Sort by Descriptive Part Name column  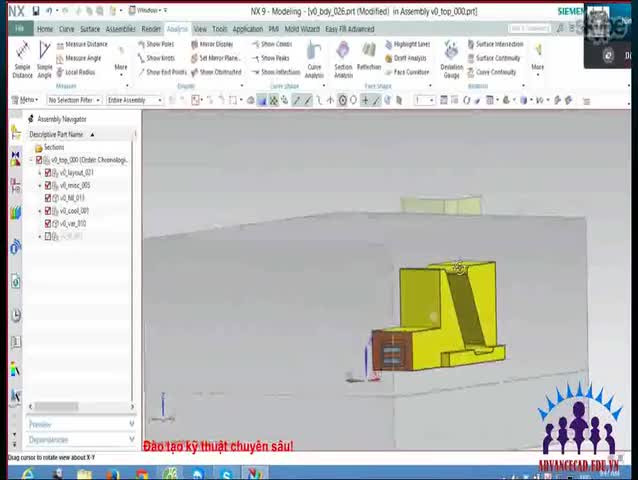(61, 134)
